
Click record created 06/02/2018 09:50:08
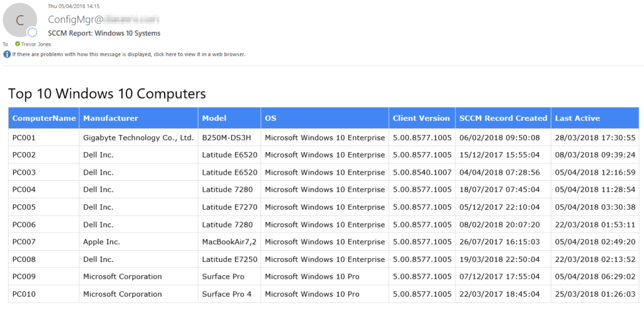pos(503,138)
